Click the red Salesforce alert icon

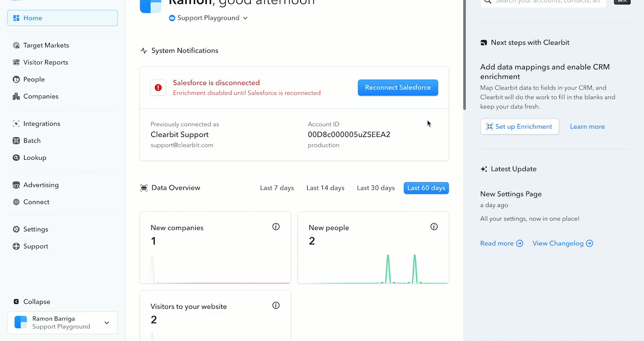click(158, 88)
